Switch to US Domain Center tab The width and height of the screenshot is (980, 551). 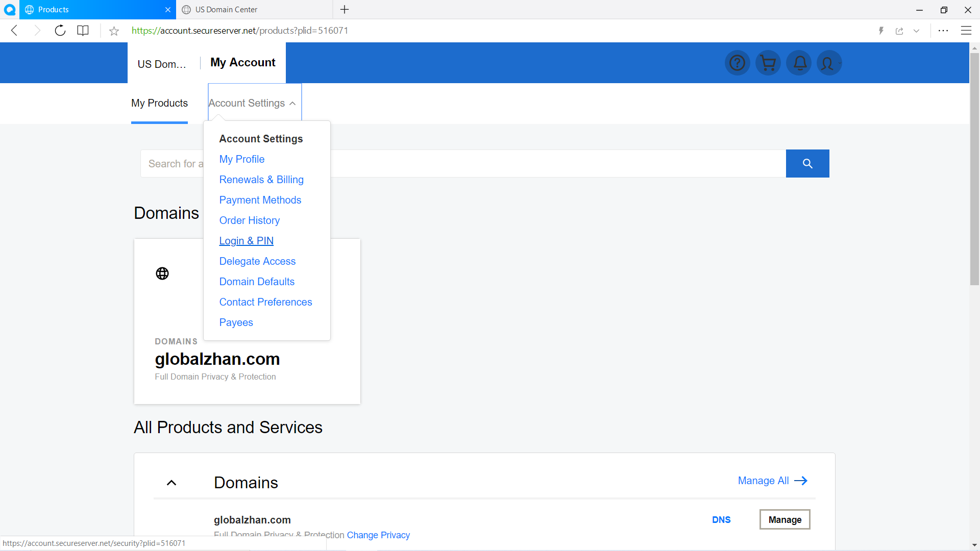[254, 10]
